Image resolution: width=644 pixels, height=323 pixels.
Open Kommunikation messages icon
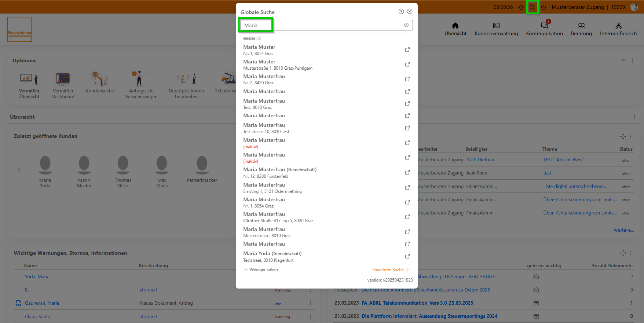[544, 25]
